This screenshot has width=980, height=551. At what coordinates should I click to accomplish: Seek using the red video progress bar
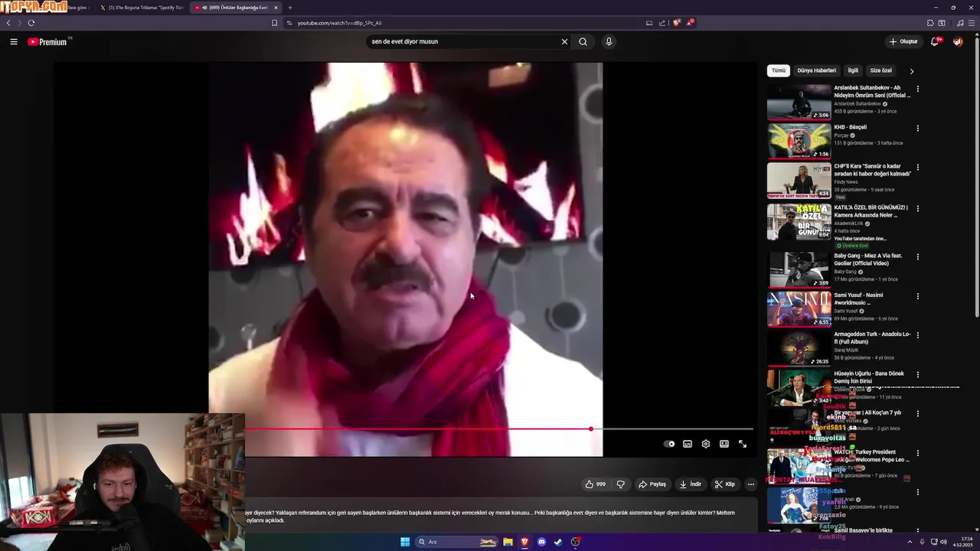(499, 429)
